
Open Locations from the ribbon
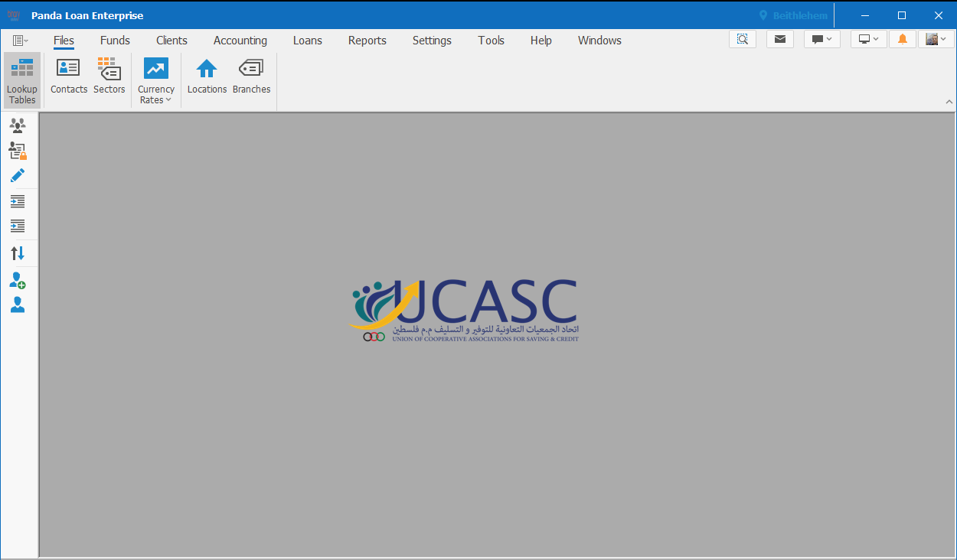click(x=207, y=77)
